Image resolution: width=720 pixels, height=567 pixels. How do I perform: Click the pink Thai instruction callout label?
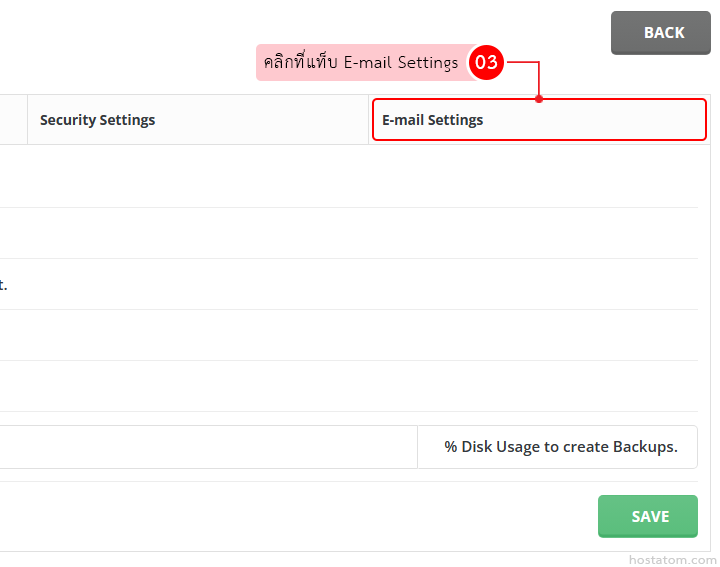point(361,62)
